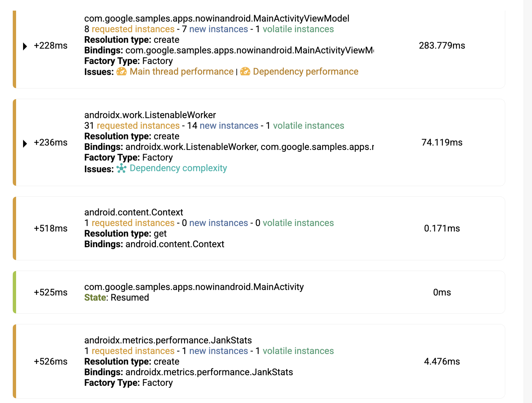Click the 74.119ms duration value

coord(442,143)
